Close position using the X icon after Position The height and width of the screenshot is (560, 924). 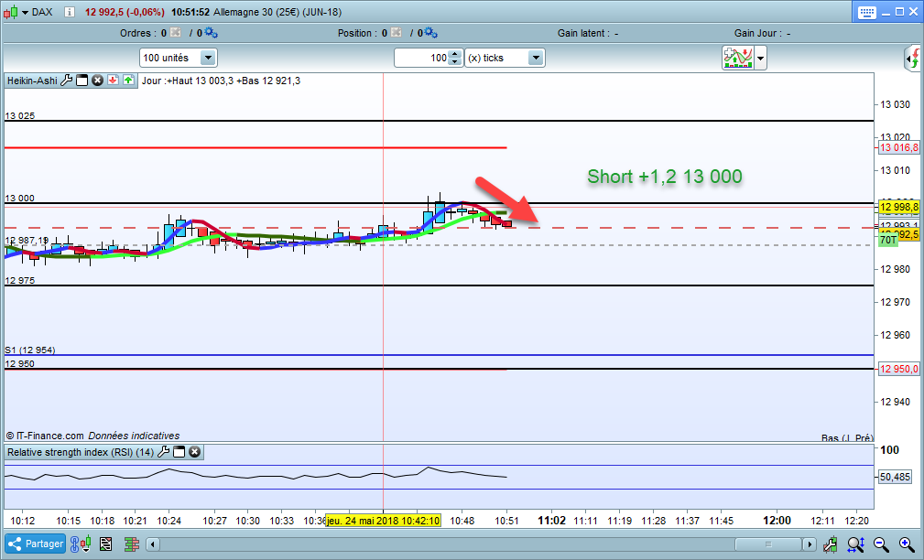tap(396, 32)
